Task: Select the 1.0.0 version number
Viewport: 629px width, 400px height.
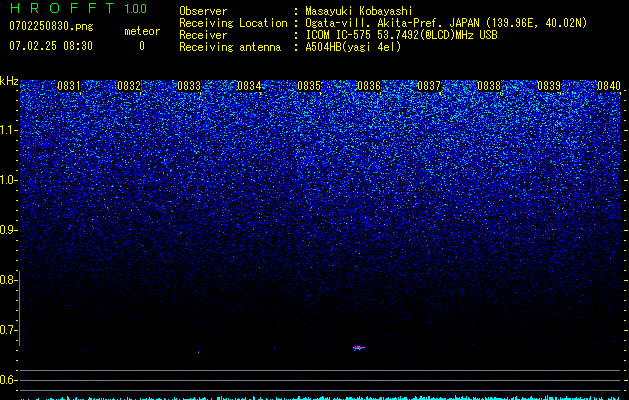Action: click(136, 9)
